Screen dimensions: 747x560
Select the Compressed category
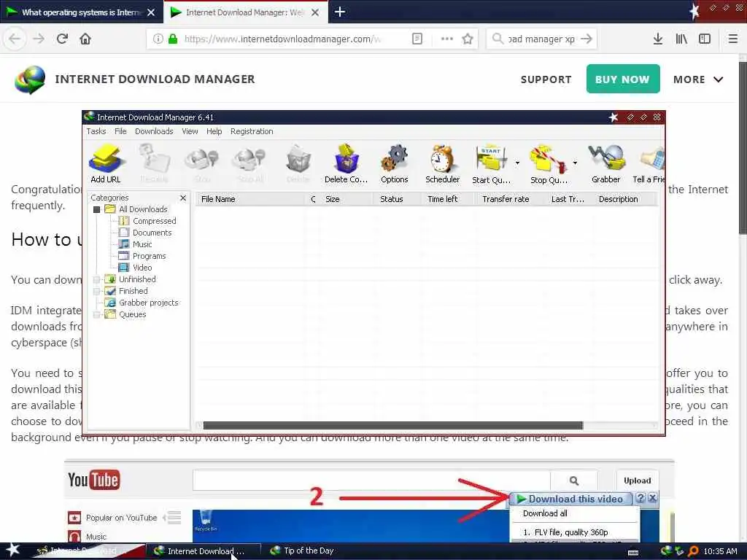coord(155,221)
